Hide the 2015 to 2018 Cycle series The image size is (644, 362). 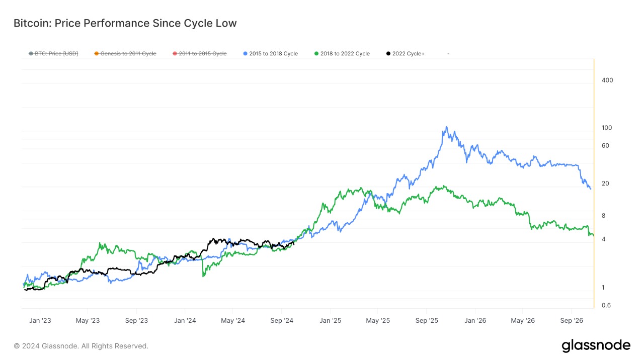270,53
